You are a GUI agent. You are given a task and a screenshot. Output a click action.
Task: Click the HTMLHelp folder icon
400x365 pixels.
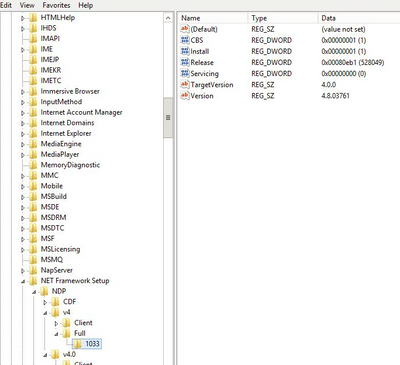tap(33, 18)
